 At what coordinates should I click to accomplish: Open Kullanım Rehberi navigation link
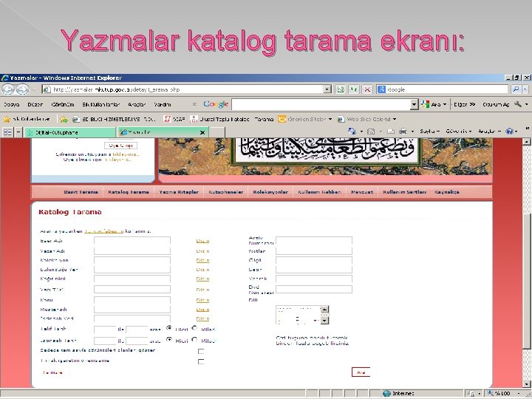(320, 192)
